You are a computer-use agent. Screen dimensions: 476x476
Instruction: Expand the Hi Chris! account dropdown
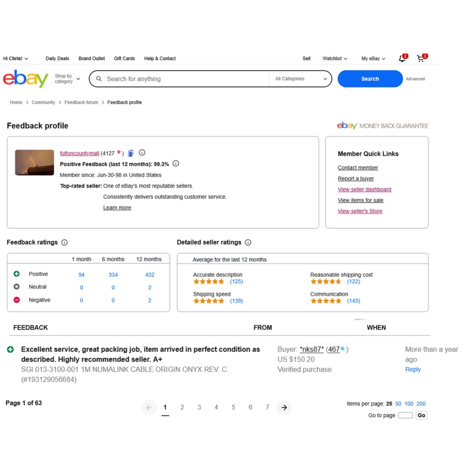(15, 58)
